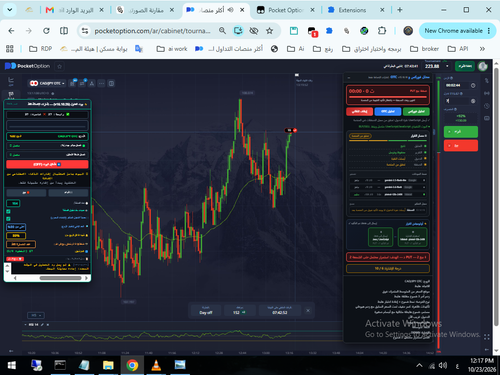Close the tournament info bar below the chart
Screen dimensions: 500x375
point(308,310)
